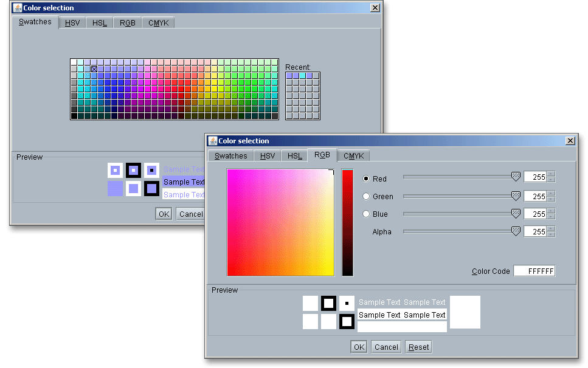Click the Alpha slider thumb
The image size is (588, 368).
click(x=516, y=231)
